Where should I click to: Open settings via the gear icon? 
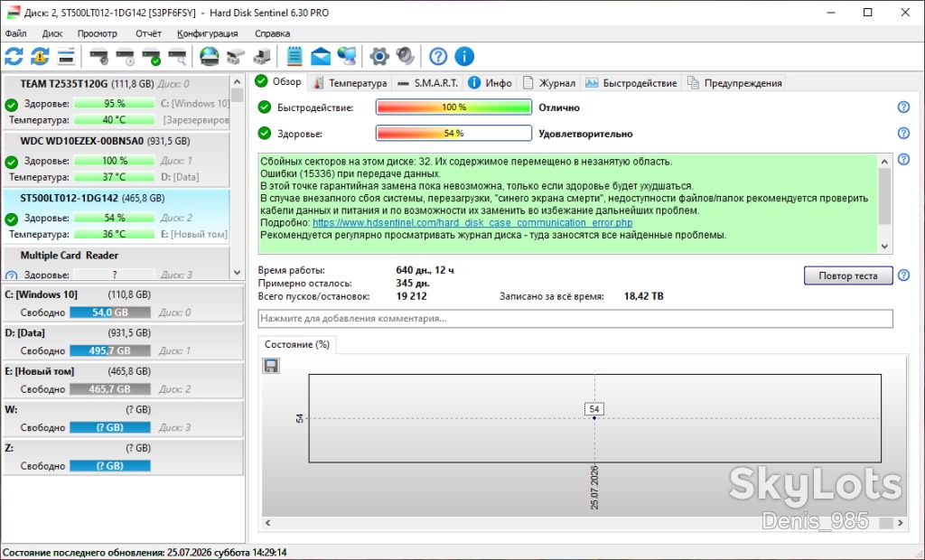pos(379,57)
